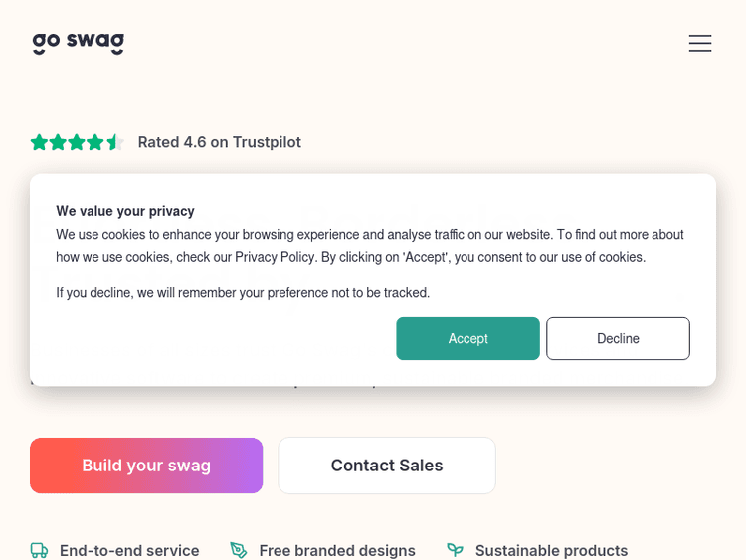Accept the cookie consent
The height and width of the screenshot is (560, 746).
pos(467,338)
